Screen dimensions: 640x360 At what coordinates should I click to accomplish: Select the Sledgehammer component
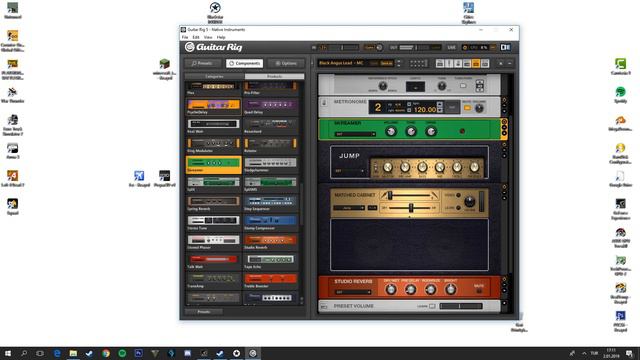(270, 164)
